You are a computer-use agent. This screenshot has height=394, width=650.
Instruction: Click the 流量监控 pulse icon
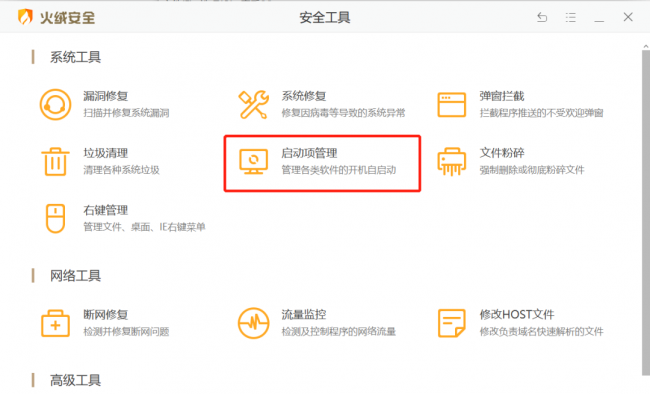pos(253,323)
